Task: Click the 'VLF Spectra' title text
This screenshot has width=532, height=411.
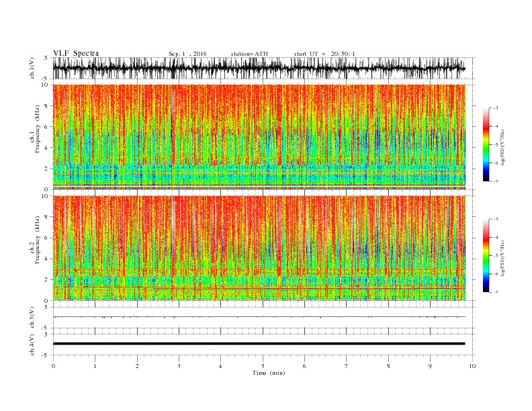Action: [76, 53]
